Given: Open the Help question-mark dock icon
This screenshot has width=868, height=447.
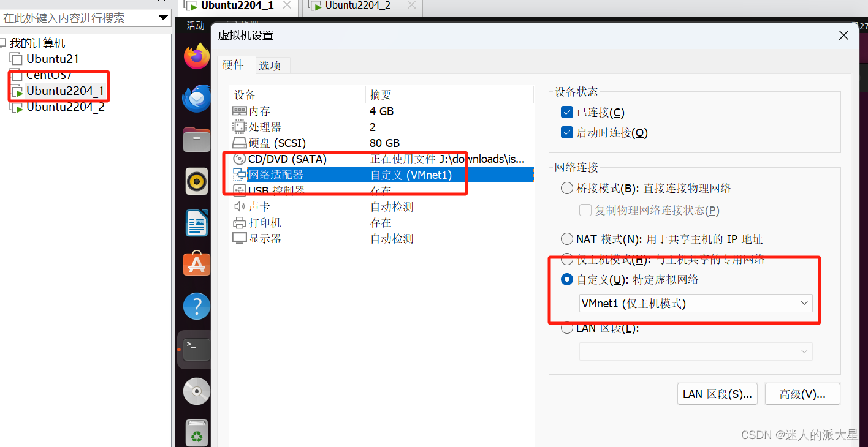Looking at the screenshot, I should click(196, 306).
